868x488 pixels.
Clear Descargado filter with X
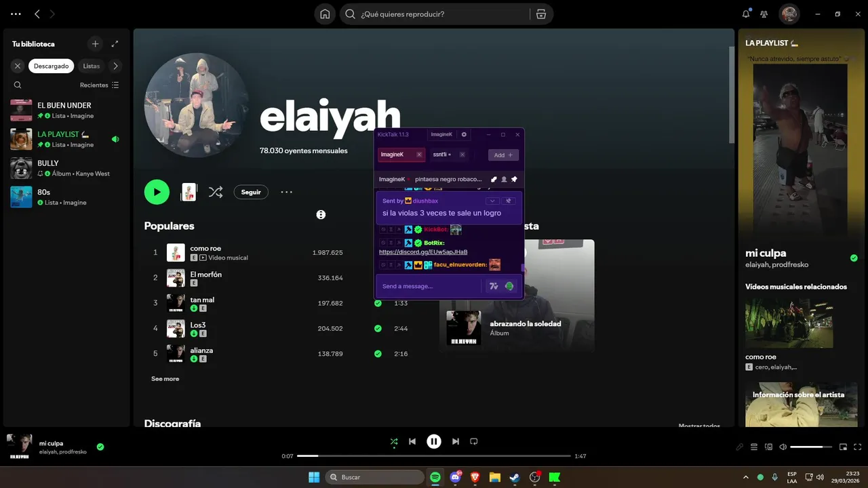pyautogui.click(x=18, y=66)
